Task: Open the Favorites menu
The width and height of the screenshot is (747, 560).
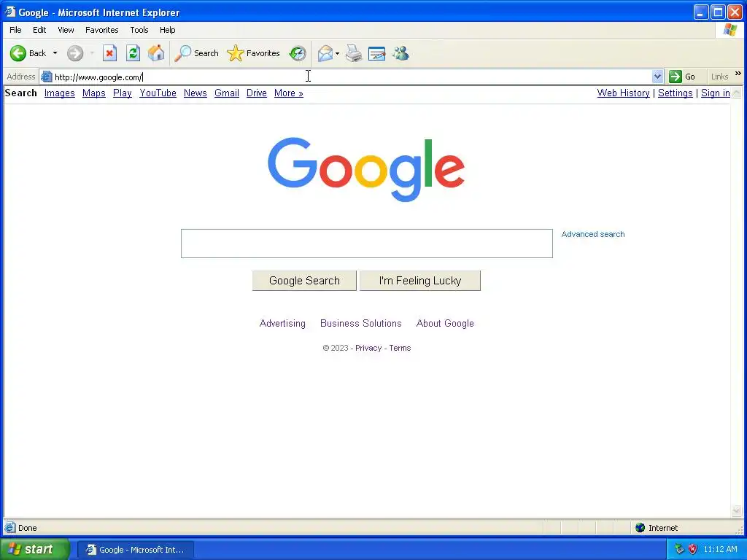Action: click(102, 30)
